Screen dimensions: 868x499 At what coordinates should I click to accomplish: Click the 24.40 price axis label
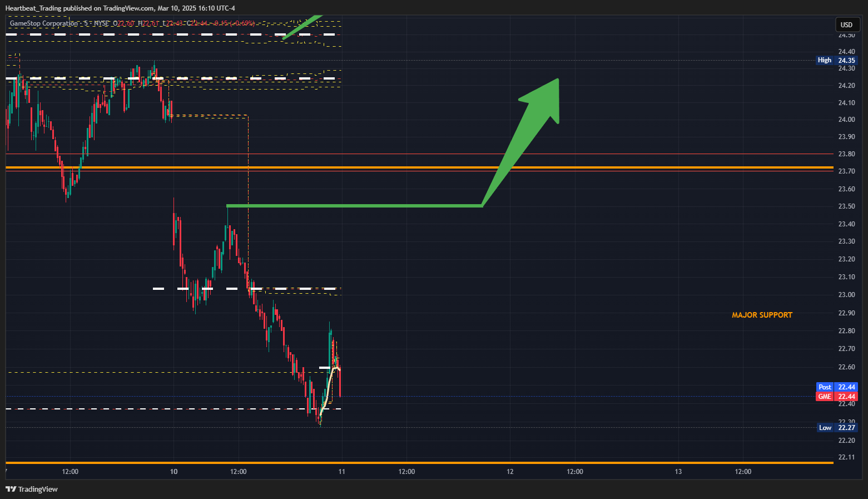coord(846,52)
